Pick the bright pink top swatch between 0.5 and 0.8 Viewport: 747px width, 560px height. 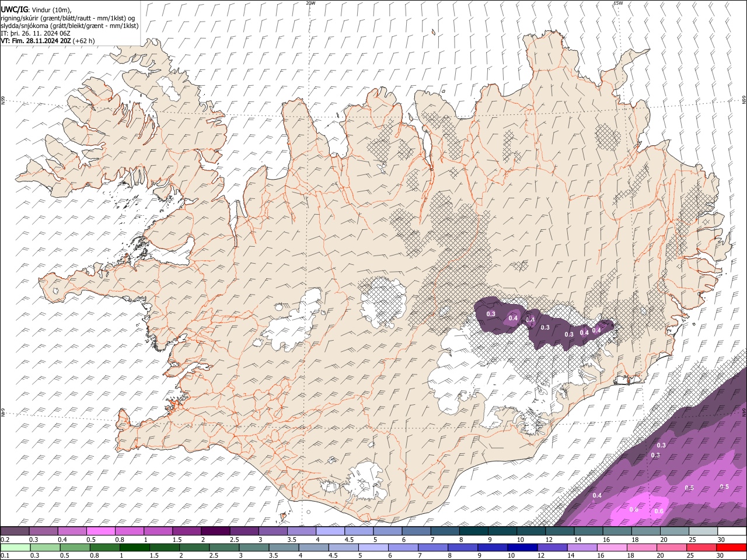coord(101,531)
